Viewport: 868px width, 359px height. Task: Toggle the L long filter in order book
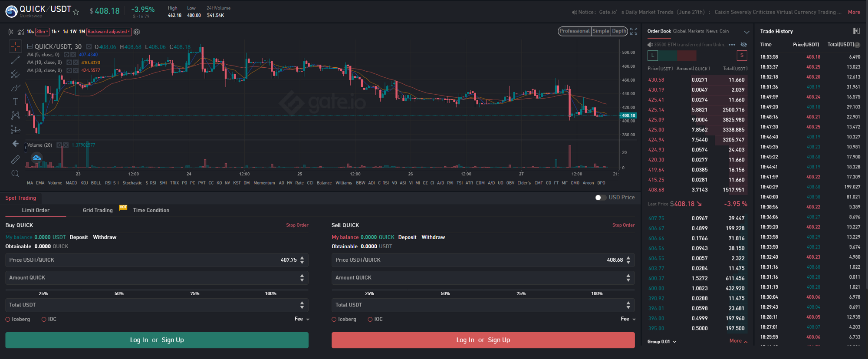pyautogui.click(x=653, y=55)
